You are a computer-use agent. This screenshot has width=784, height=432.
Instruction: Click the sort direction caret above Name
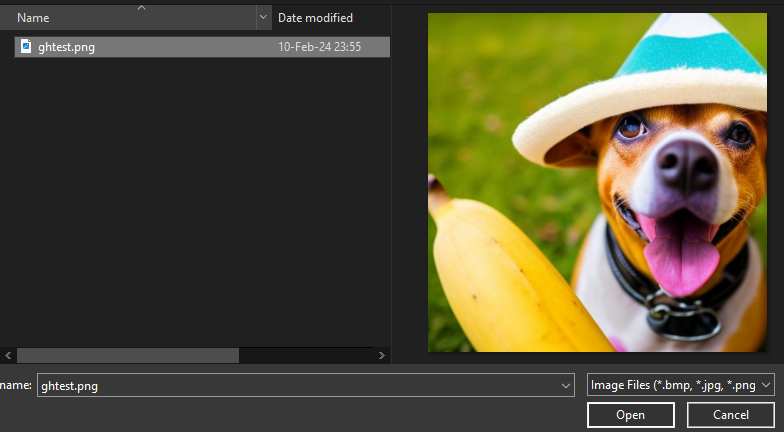coord(142,8)
